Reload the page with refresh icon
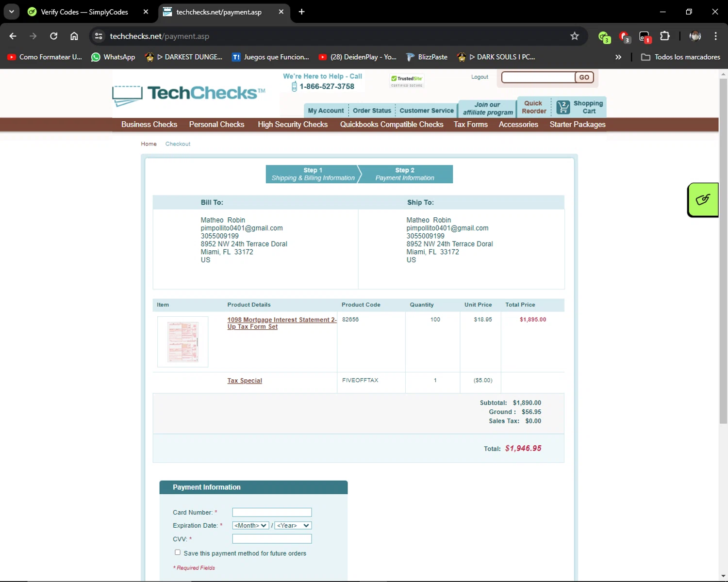 (x=54, y=36)
